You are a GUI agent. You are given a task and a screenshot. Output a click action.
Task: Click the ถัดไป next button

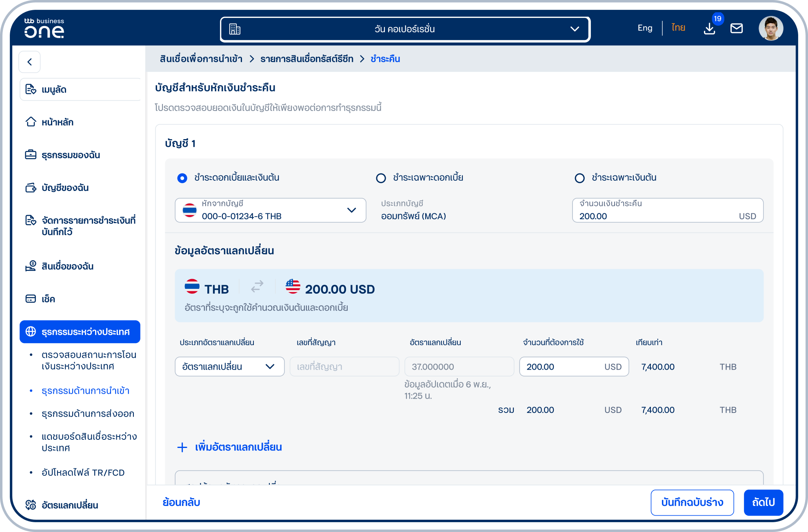pyautogui.click(x=763, y=503)
